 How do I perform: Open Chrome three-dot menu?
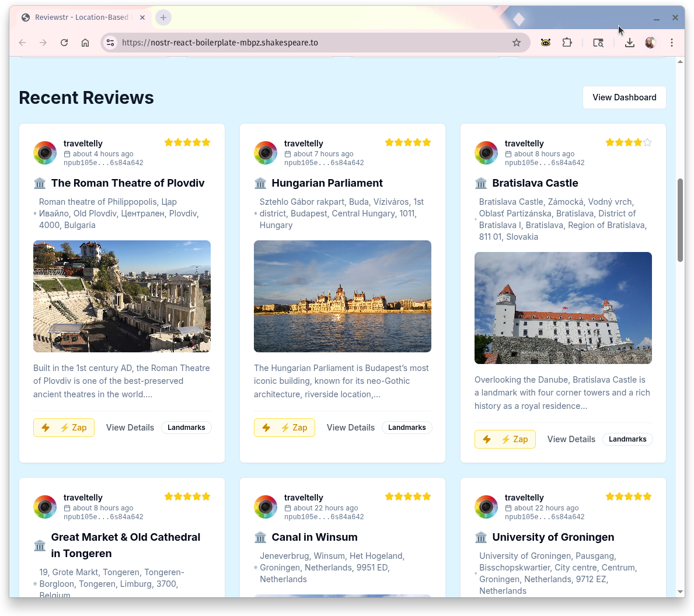(672, 43)
